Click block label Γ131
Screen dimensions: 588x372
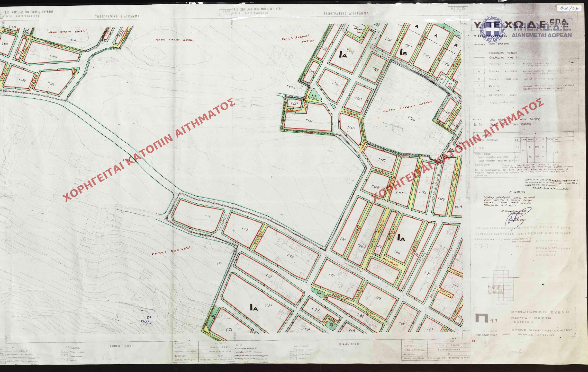tap(309, 120)
